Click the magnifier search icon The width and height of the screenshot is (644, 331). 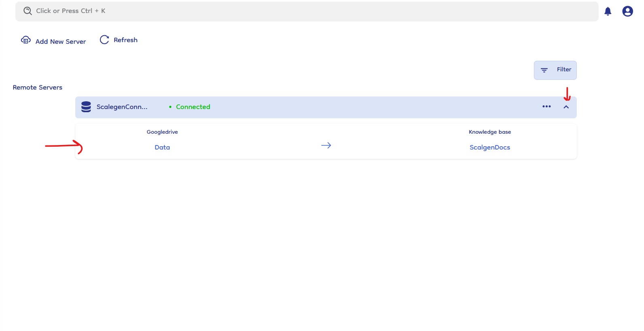(28, 11)
